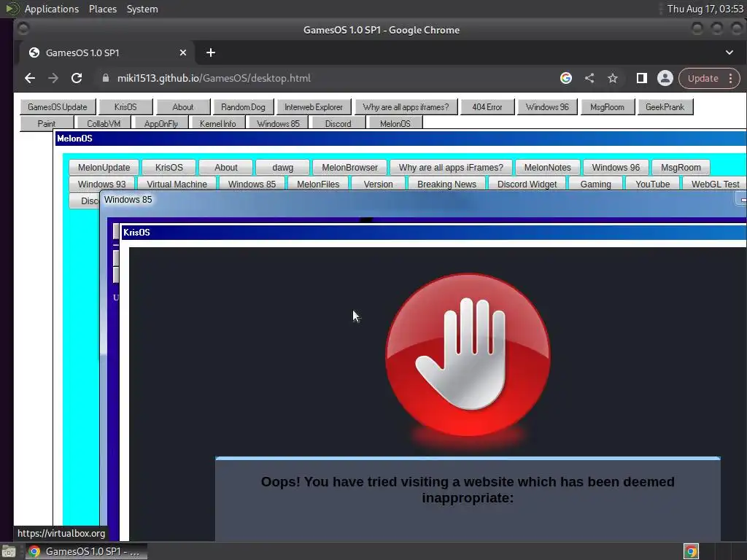
Task: Click the Chrome icon in bottom-right panel
Action: [691, 551]
